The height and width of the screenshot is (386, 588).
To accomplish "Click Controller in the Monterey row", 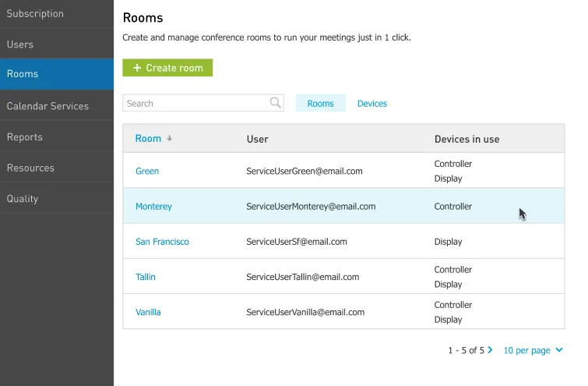I will [453, 206].
